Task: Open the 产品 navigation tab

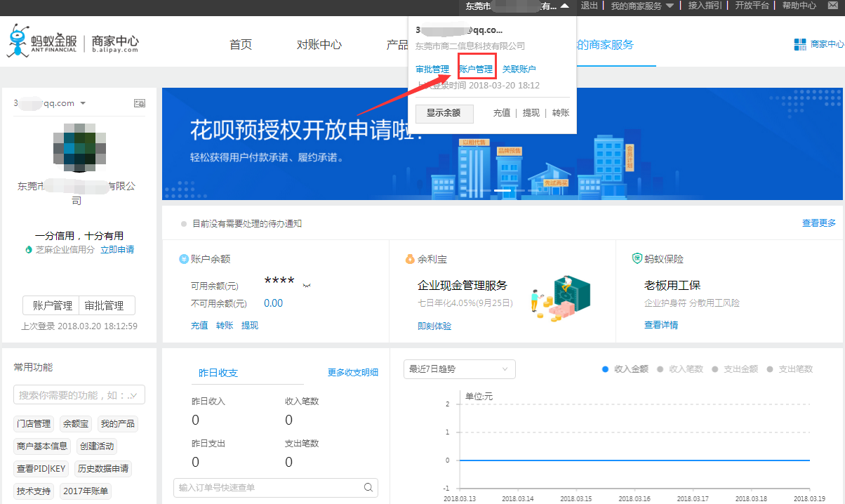Action: (397, 45)
